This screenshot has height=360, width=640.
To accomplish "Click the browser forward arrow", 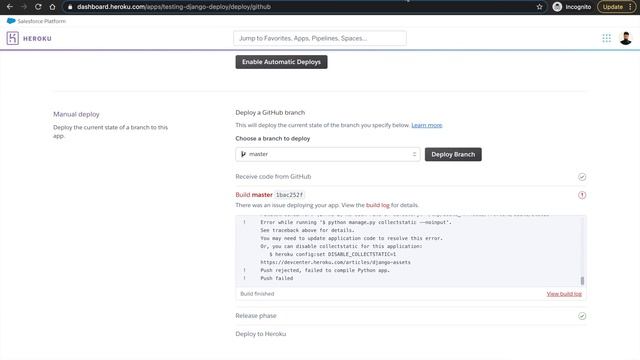I will (24, 7).
